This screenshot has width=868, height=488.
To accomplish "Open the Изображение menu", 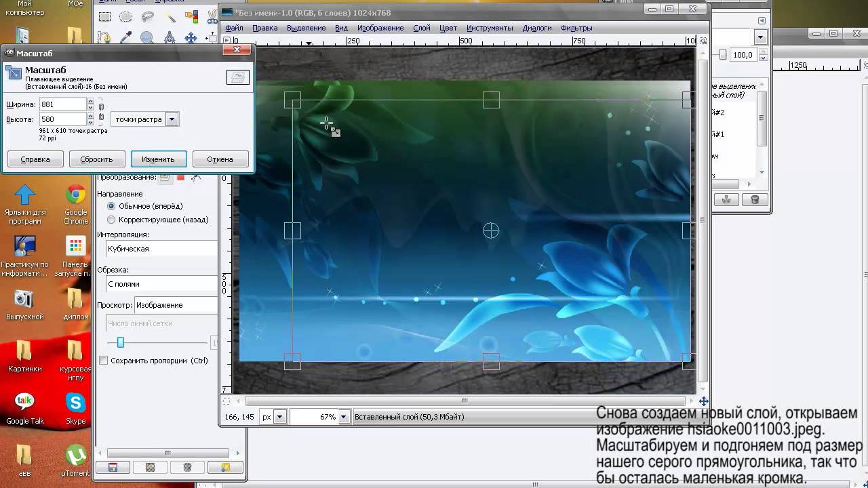I will point(380,28).
